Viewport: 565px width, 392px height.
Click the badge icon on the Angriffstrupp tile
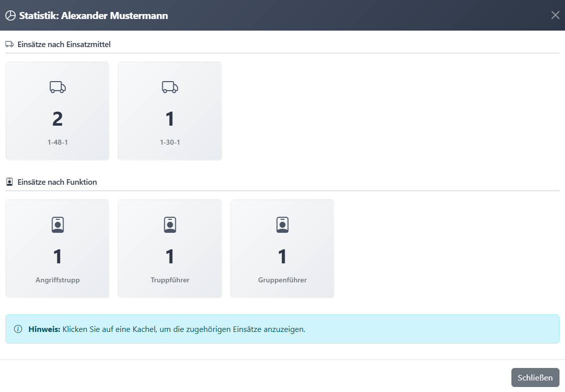58,225
